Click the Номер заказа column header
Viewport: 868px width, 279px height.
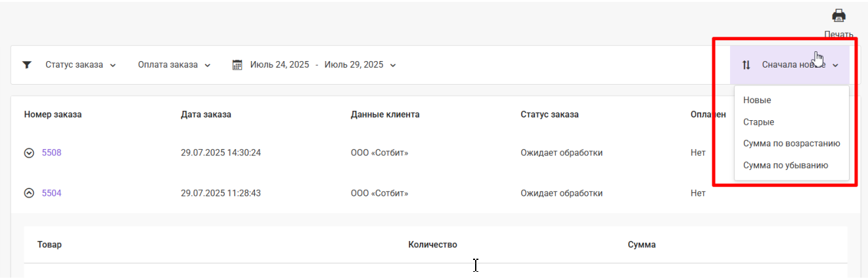point(53,114)
